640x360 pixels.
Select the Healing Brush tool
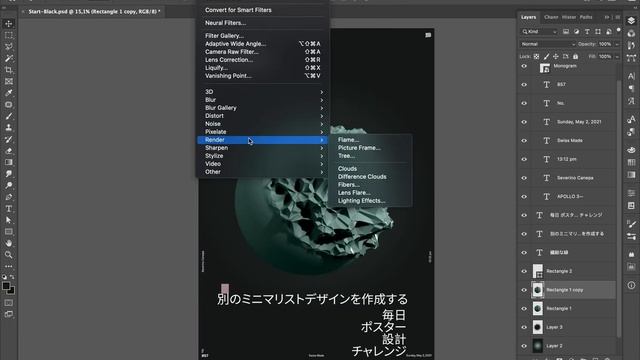9,104
